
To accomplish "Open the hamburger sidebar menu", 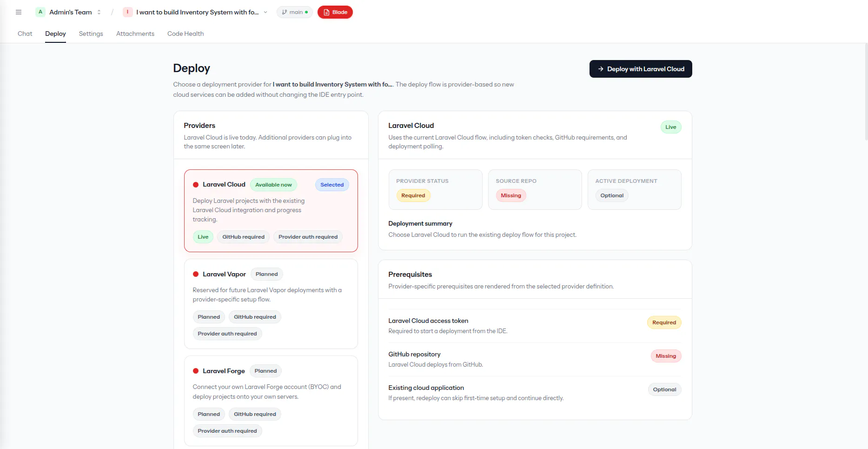I will pyautogui.click(x=19, y=12).
